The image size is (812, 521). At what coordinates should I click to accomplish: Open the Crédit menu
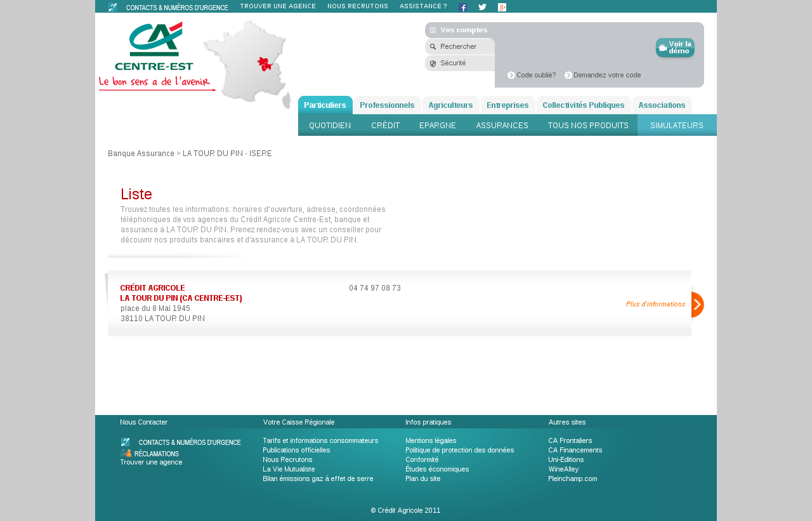tap(386, 125)
